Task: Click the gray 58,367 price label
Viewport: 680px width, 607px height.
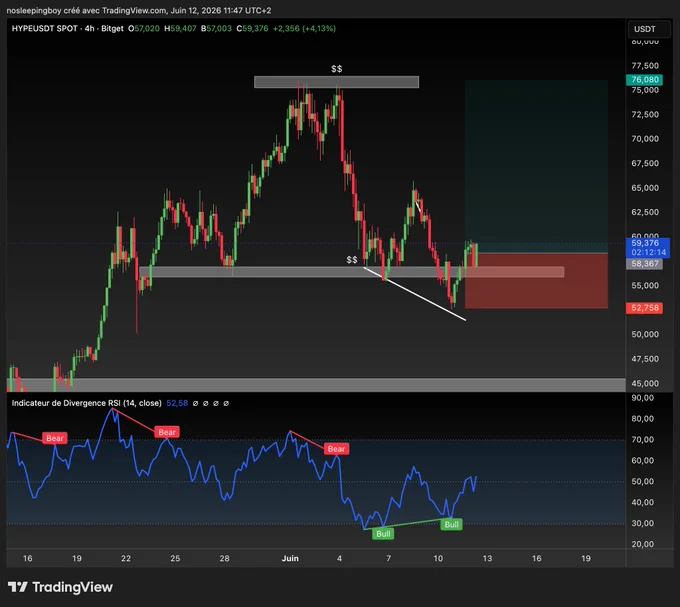Action: tap(644, 264)
